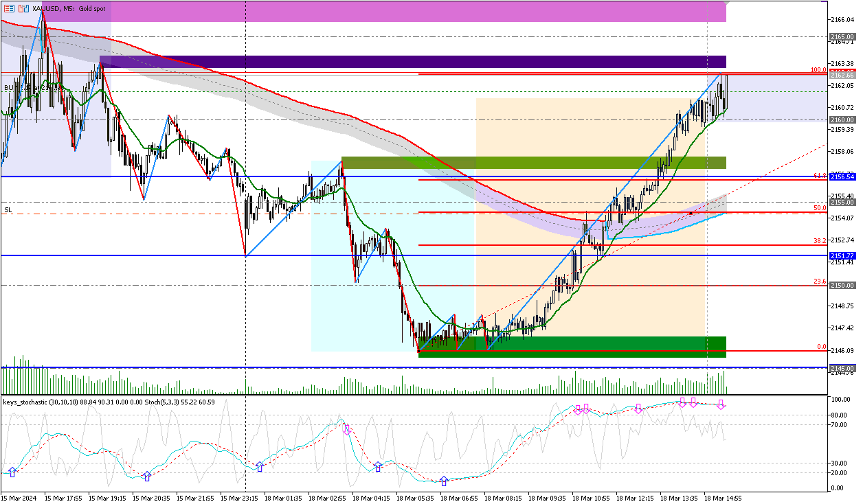Select blue buy arrow near 18 Mar 06:55
This screenshot has width=863, height=504.
[x=444, y=481]
